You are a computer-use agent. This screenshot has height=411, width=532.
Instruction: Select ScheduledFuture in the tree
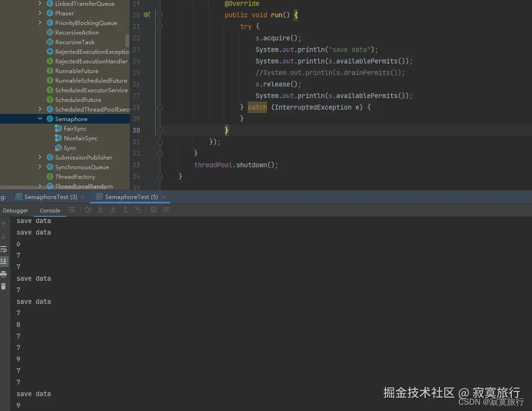(x=78, y=100)
